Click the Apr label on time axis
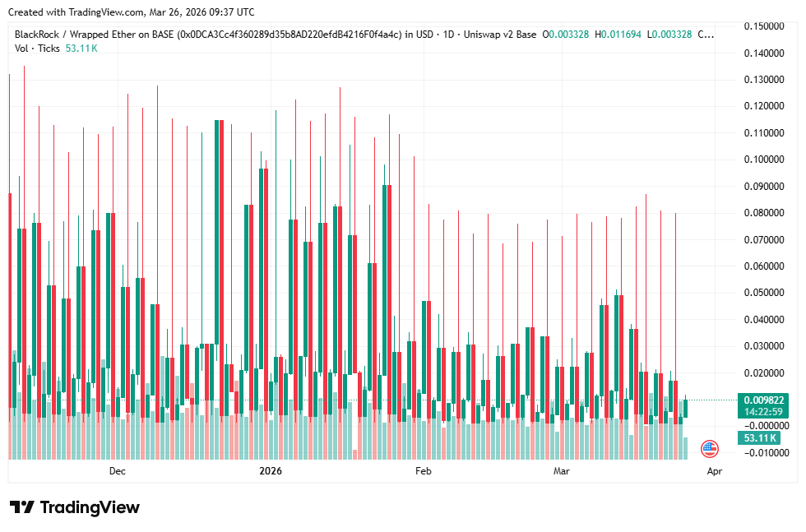 tap(715, 471)
